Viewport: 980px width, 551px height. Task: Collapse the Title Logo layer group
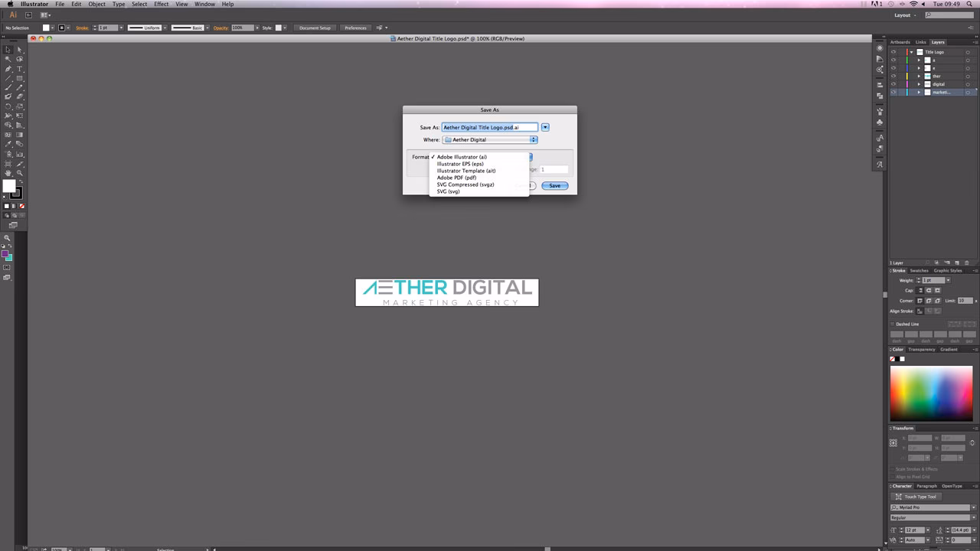click(x=912, y=52)
